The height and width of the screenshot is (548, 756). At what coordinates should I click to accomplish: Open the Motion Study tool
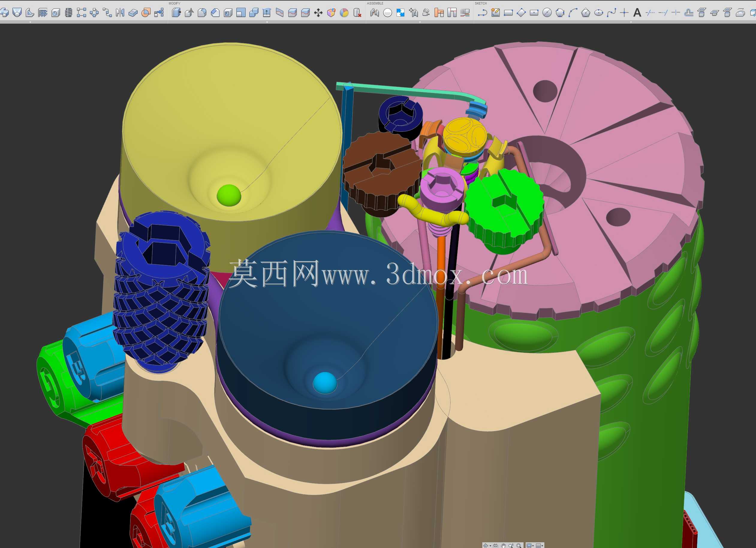465,13
